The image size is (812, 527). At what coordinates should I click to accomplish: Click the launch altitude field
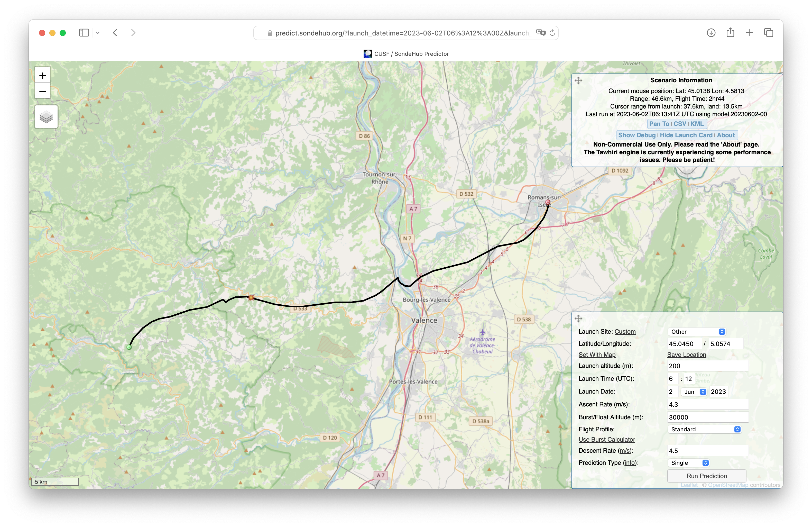708,366
